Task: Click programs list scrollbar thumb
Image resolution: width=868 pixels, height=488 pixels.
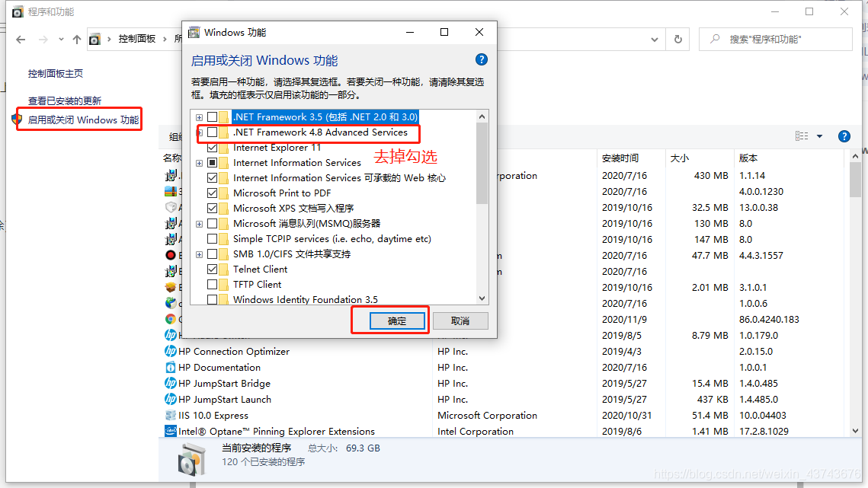Action: click(x=856, y=180)
